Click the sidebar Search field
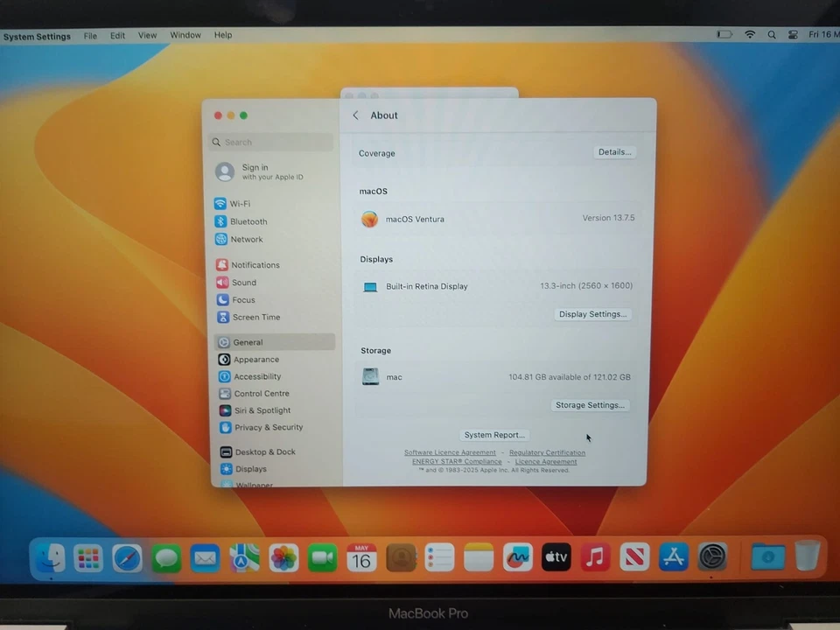The height and width of the screenshot is (630, 840). pos(270,142)
